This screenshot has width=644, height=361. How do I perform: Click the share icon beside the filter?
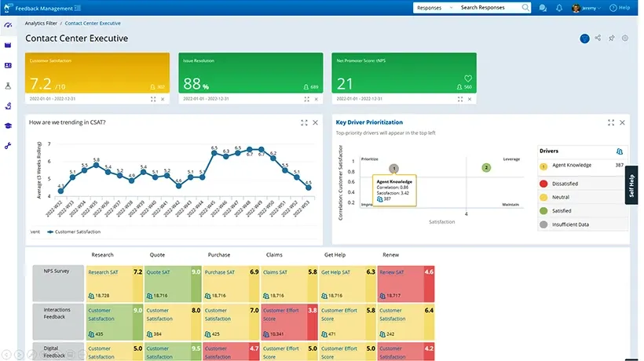(x=598, y=38)
